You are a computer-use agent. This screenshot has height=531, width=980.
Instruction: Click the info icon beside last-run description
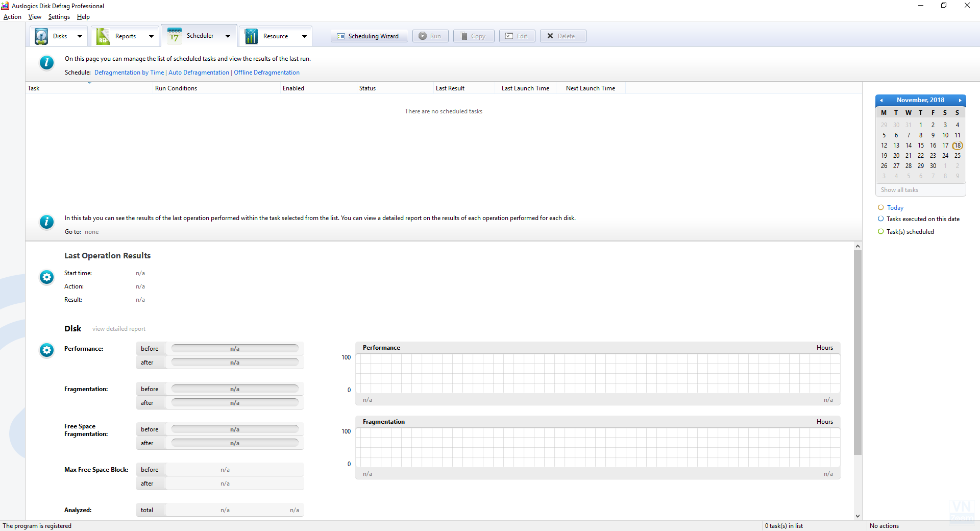click(46, 222)
